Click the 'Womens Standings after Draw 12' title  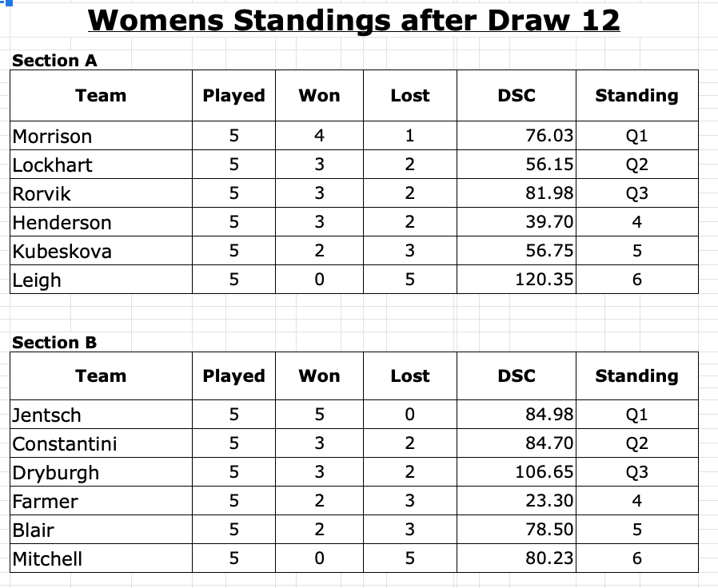[x=353, y=20]
